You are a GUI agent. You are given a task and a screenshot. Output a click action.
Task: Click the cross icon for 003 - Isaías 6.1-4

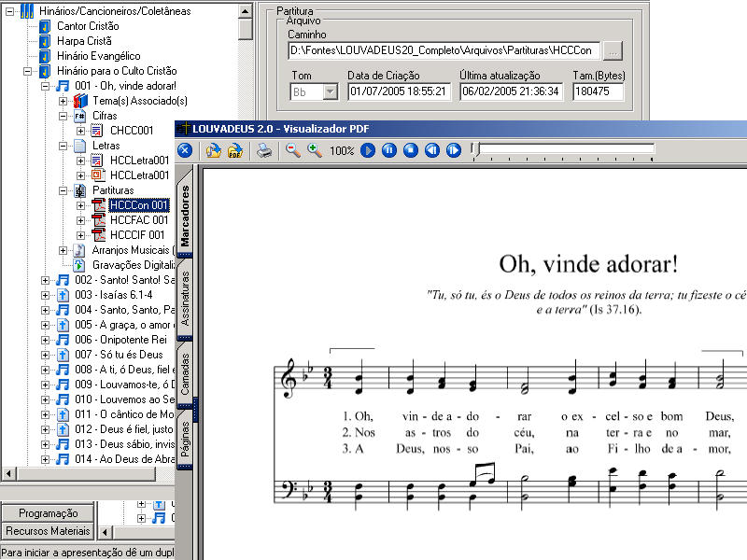pos(63,295)
